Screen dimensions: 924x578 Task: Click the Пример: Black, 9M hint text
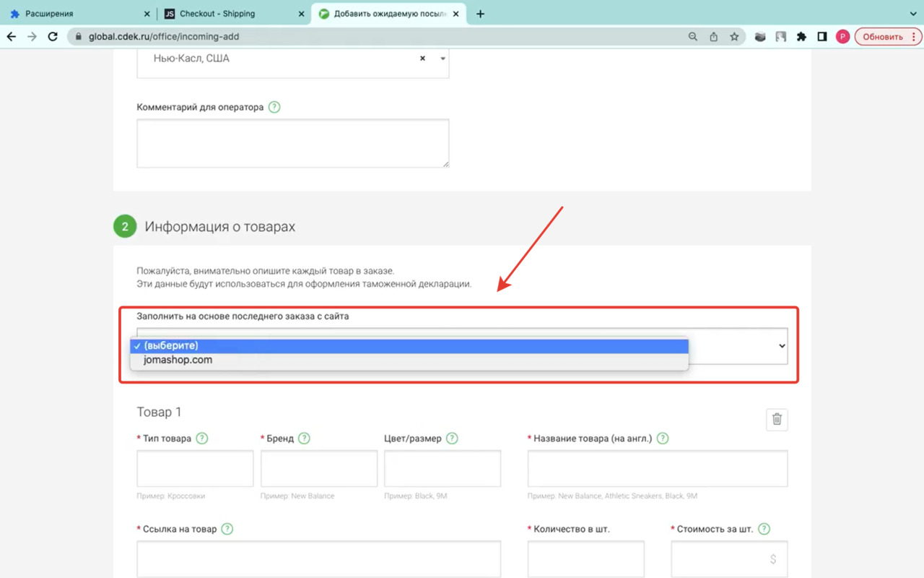point(414,496)
